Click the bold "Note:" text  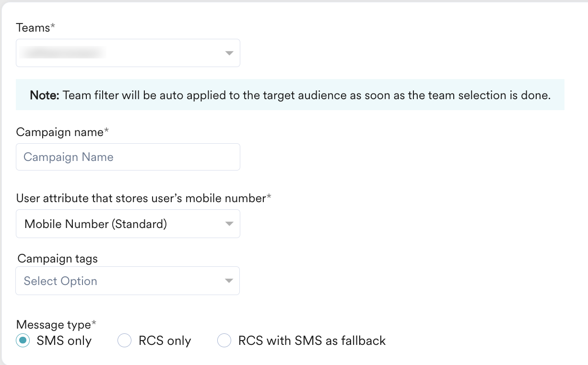45,95
